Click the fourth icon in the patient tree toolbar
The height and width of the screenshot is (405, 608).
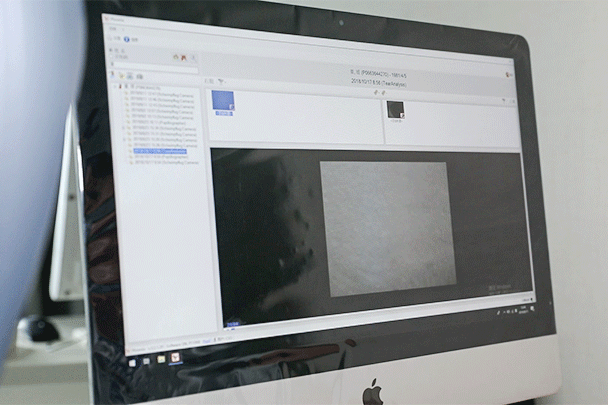pyautogui.click(x=139, y=76)
